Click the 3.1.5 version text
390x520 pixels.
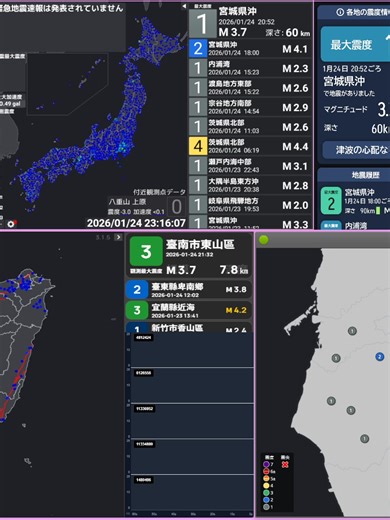(x=103, y=237)
